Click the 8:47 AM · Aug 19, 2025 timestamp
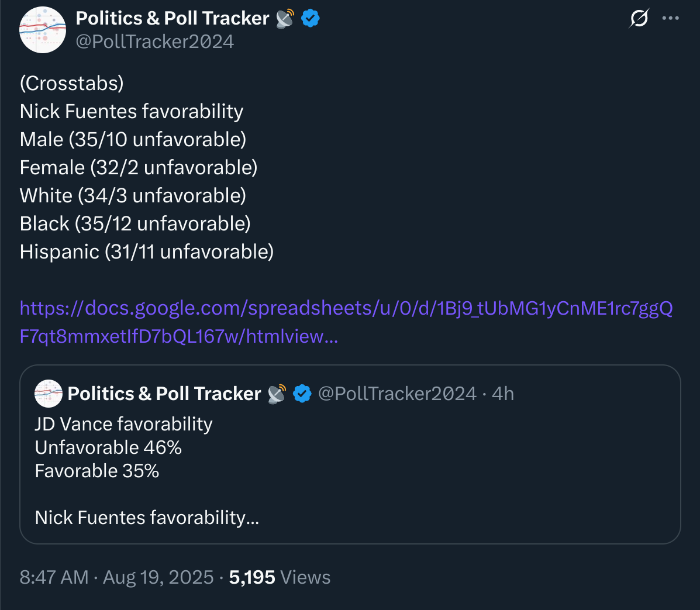The width and height of the screenshot is (700, 610). click(117, 577)
